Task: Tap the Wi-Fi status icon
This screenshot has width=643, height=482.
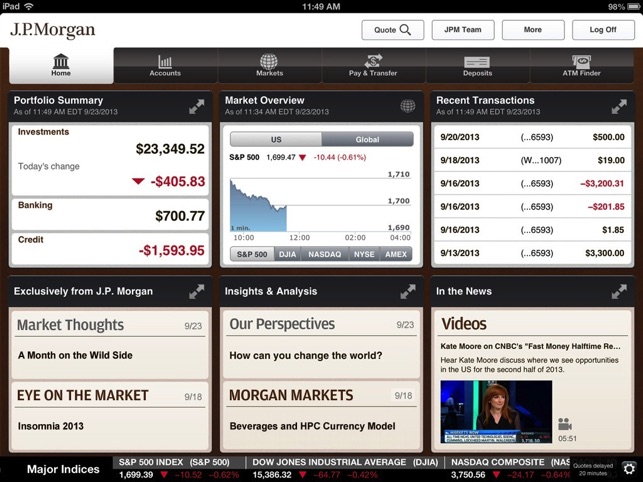Action: coord(28,6)
